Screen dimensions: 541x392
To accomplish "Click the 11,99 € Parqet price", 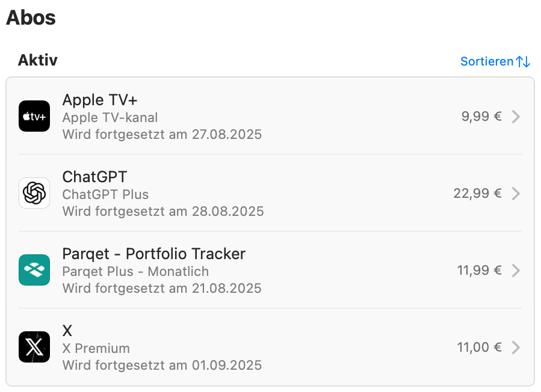I will pos(479,271).
